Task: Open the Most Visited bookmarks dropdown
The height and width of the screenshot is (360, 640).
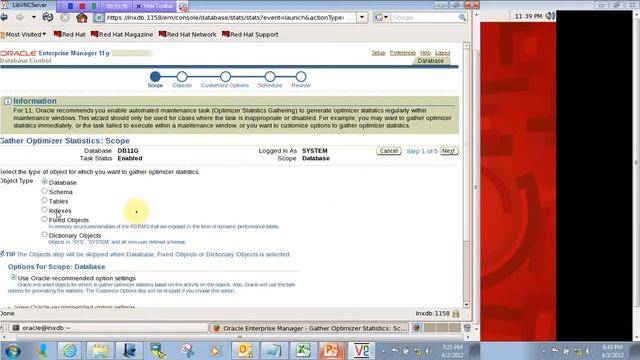Action: 24,35
